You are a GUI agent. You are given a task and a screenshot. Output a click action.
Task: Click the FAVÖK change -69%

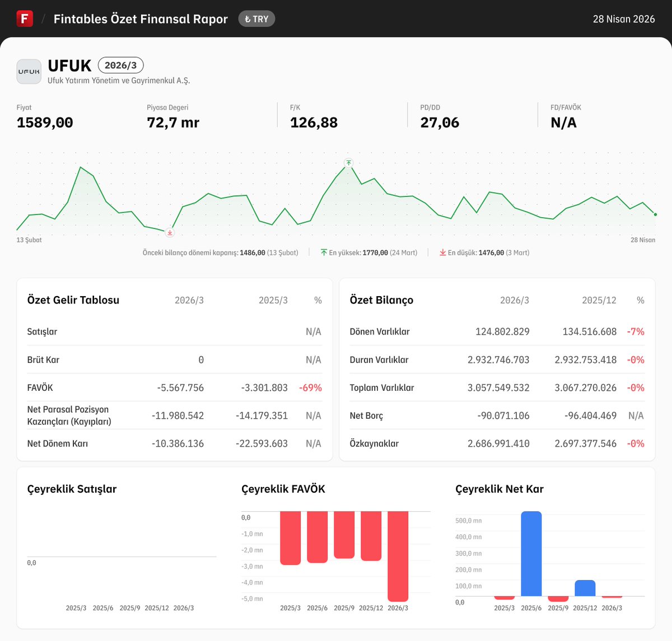[310, 387]
